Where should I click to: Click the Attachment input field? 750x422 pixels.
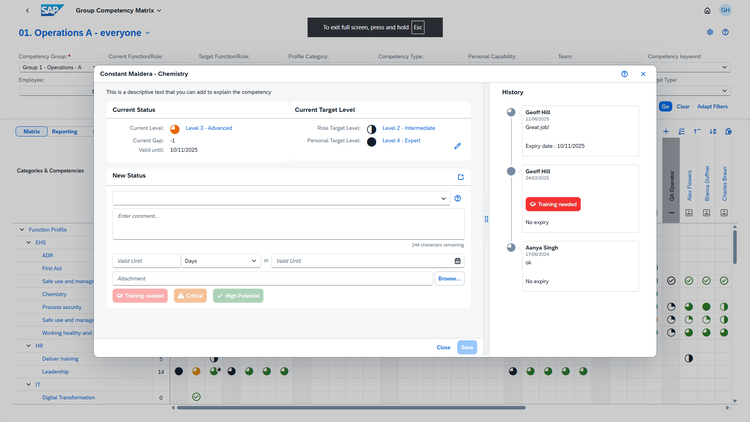273,278
